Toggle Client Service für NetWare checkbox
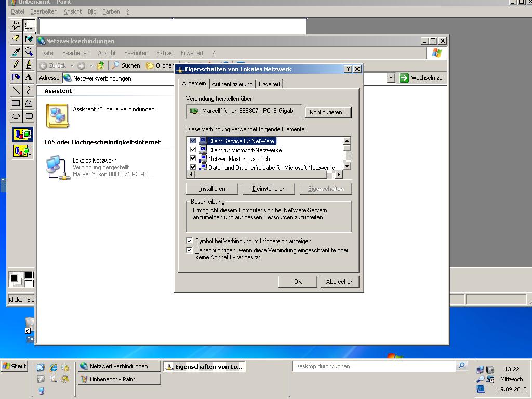This screenshot has height=399, width=532. point(193,140)
